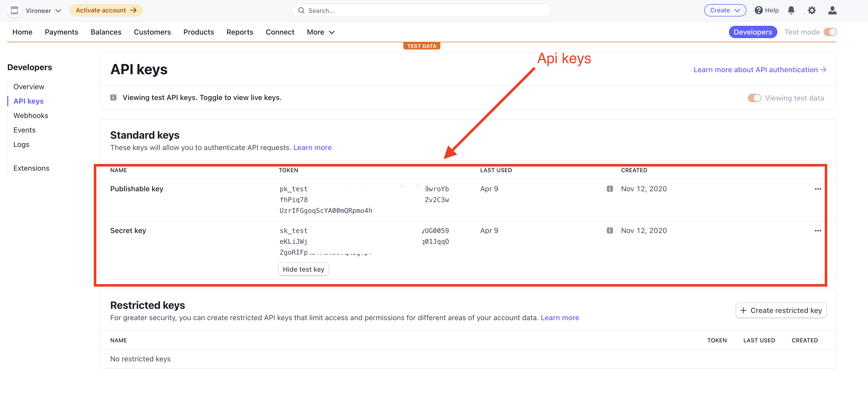Open Publishable key options ellipsis menu
This screenshot has width=868, height=415.
pyautogui.click(x=818, y=189)
